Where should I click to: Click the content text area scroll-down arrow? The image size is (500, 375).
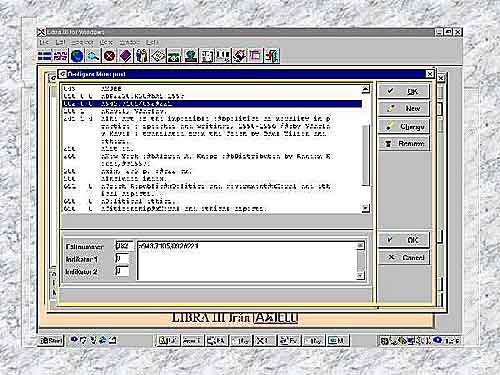(x=360, y=276)
